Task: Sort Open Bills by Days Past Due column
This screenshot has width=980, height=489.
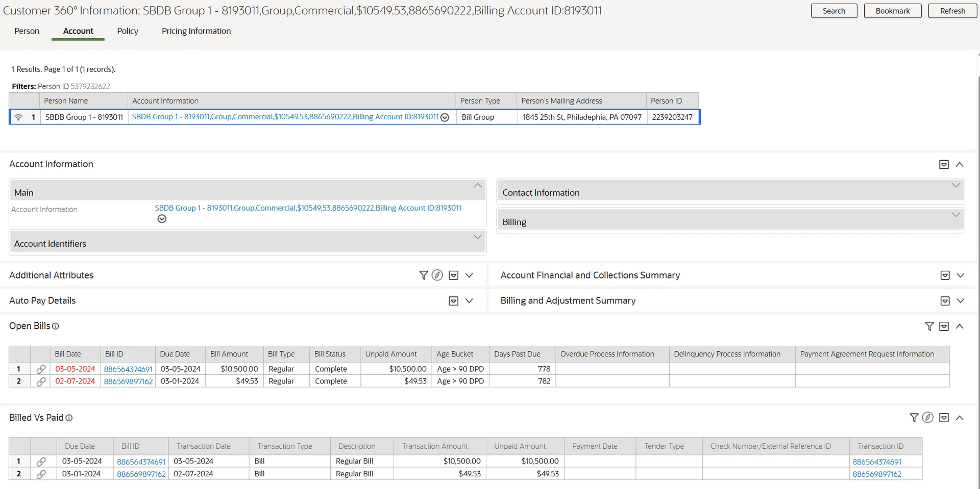Action: coord(517,354)
